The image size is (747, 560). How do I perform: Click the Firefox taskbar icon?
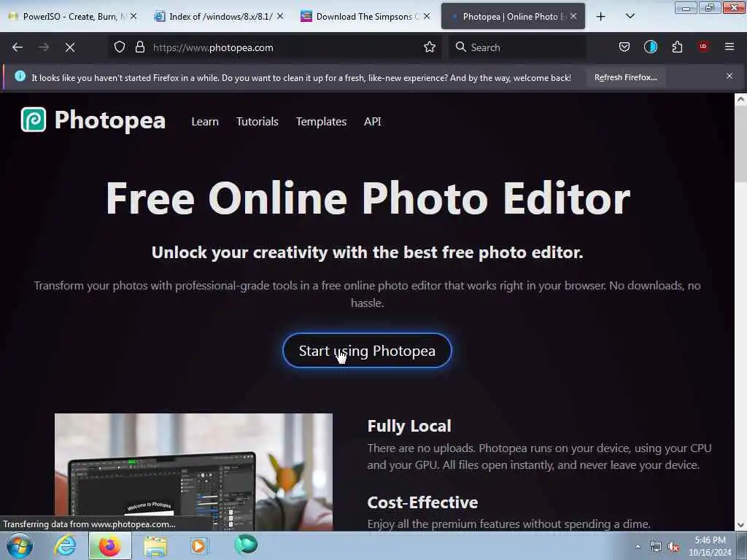[110, 545]
